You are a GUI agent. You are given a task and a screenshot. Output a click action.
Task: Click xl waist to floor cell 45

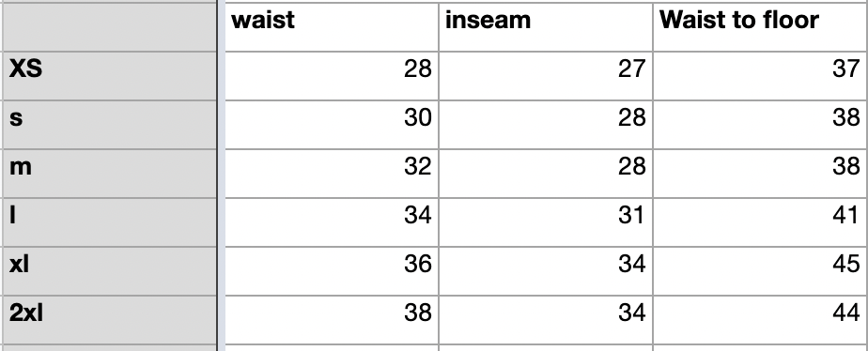point(761,271)
